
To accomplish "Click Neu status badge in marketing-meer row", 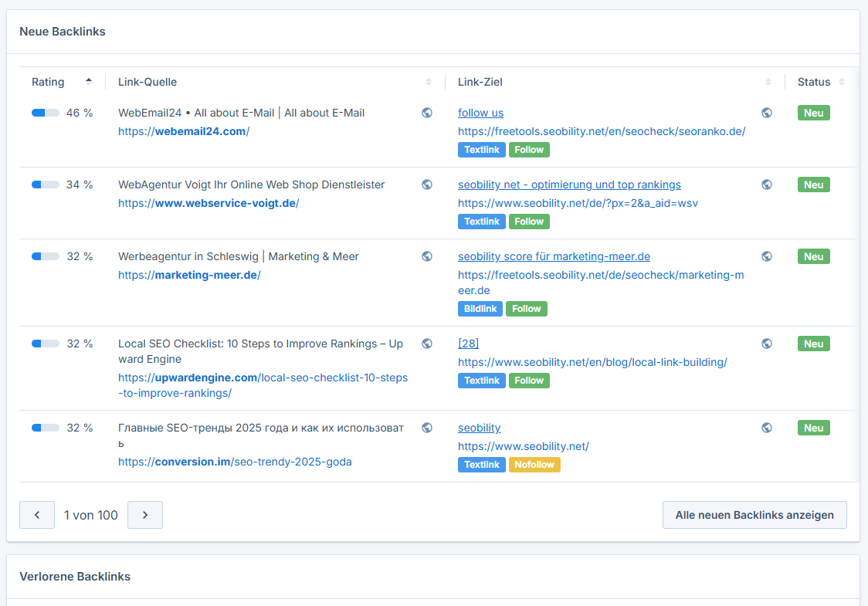I will pos(814,256).
